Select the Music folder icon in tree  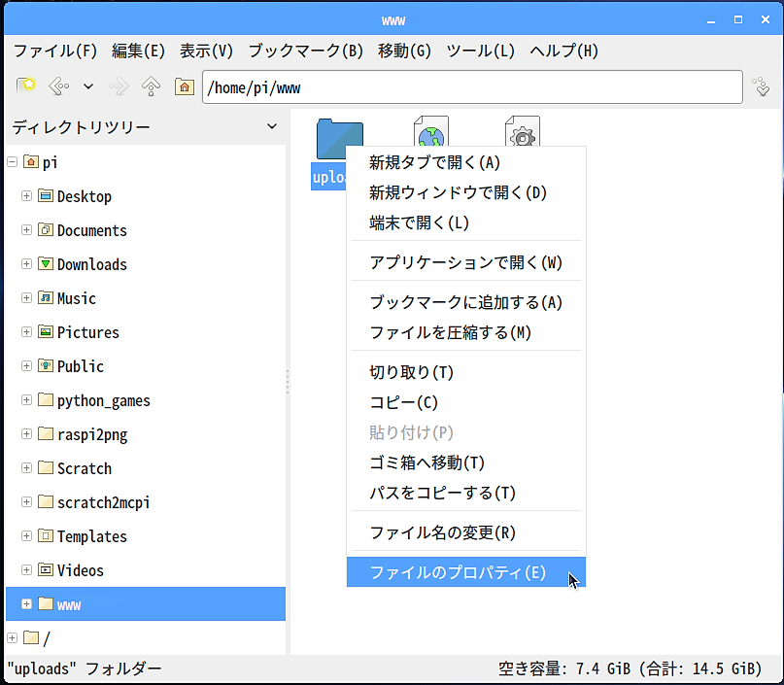[x=46, y=297]
